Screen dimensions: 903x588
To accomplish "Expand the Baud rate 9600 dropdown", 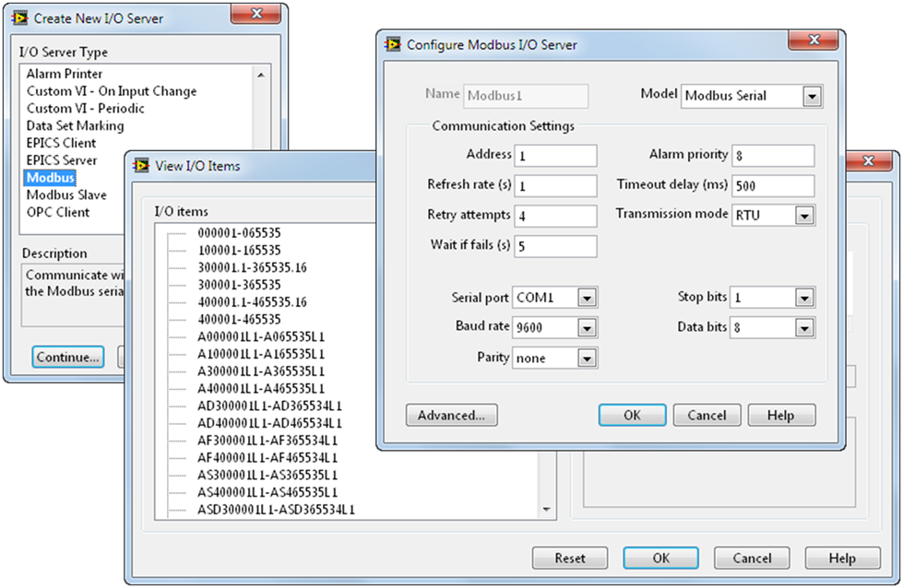I will pos(587,327).
